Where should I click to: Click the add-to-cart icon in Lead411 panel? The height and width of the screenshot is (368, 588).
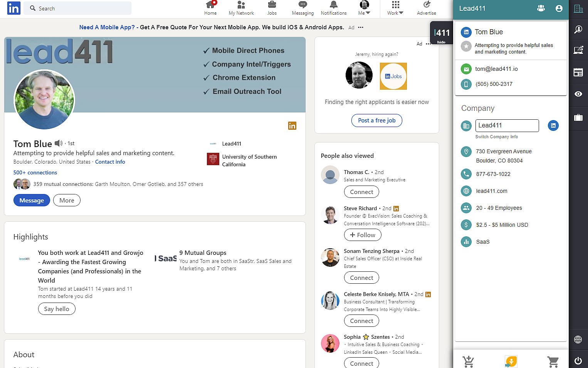[x=468, y=361]
